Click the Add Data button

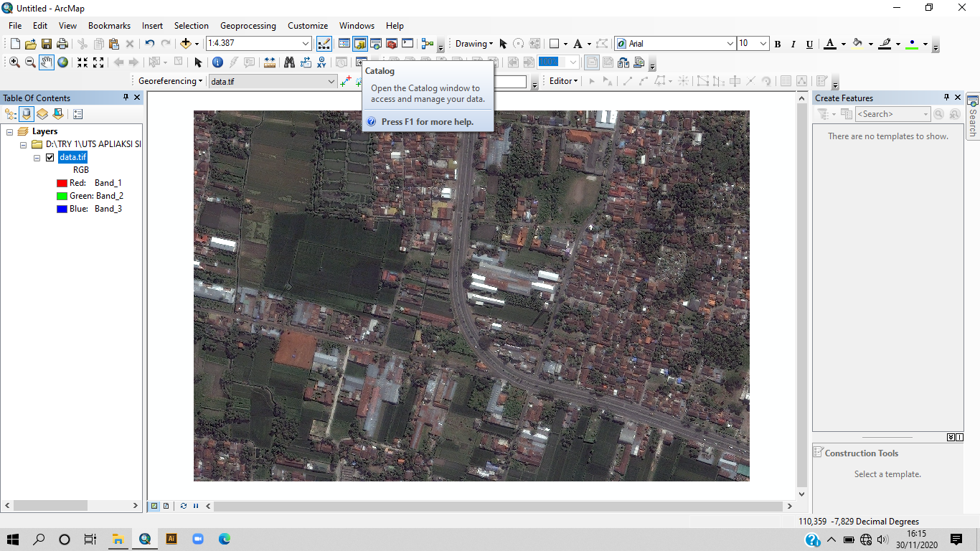pos(186,44)
